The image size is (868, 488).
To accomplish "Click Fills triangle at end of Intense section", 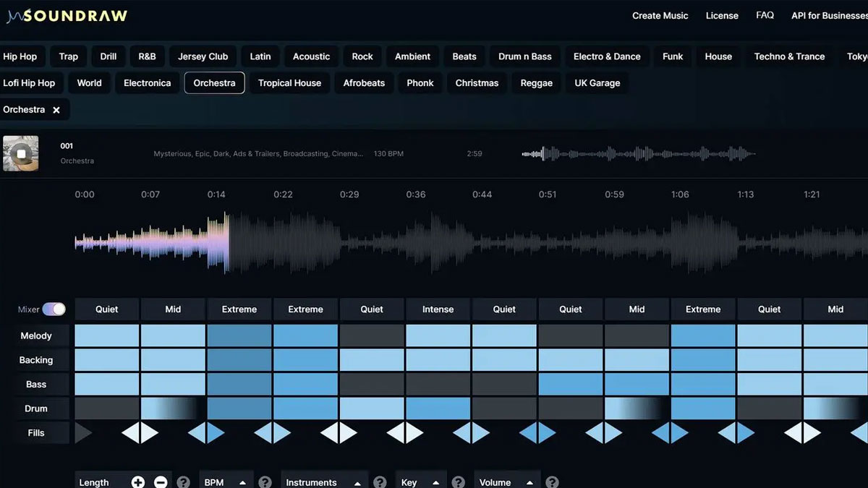I will [462, 433].
